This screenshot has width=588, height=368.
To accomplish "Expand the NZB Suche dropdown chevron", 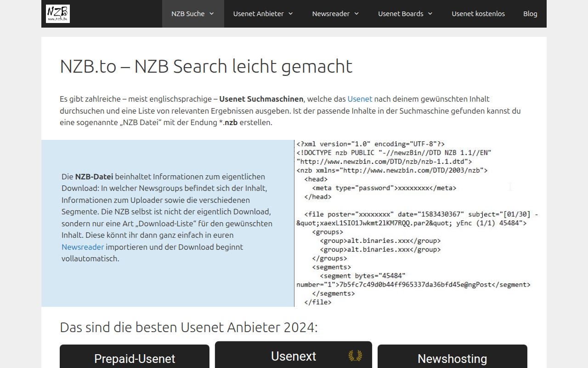I will pos(212,14).
